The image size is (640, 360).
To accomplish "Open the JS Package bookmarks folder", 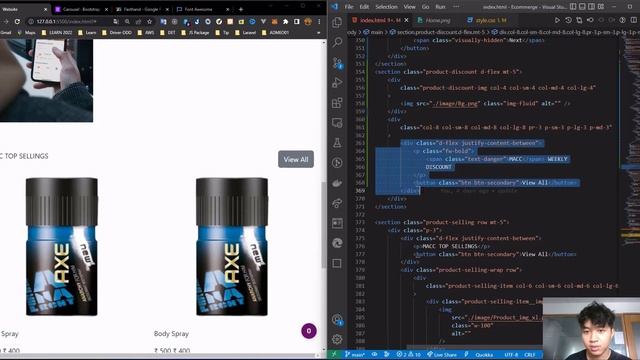I will [x=195, y=33].
